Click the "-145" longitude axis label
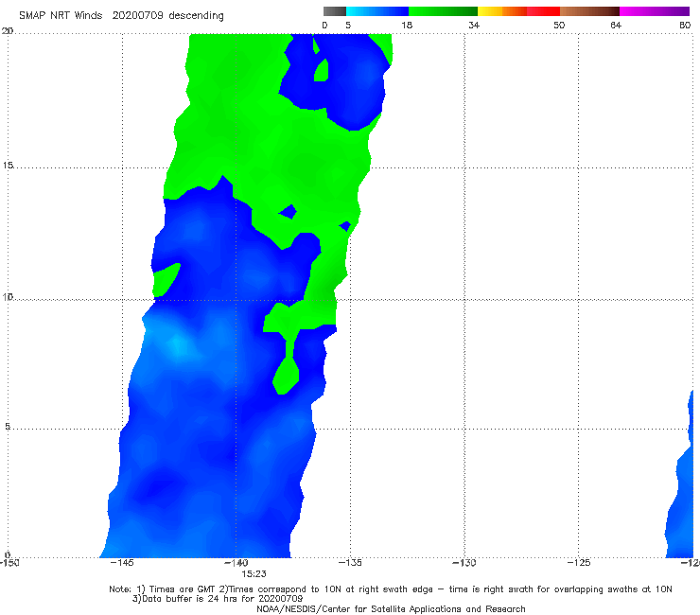The image size is (700, 615). 121,563
